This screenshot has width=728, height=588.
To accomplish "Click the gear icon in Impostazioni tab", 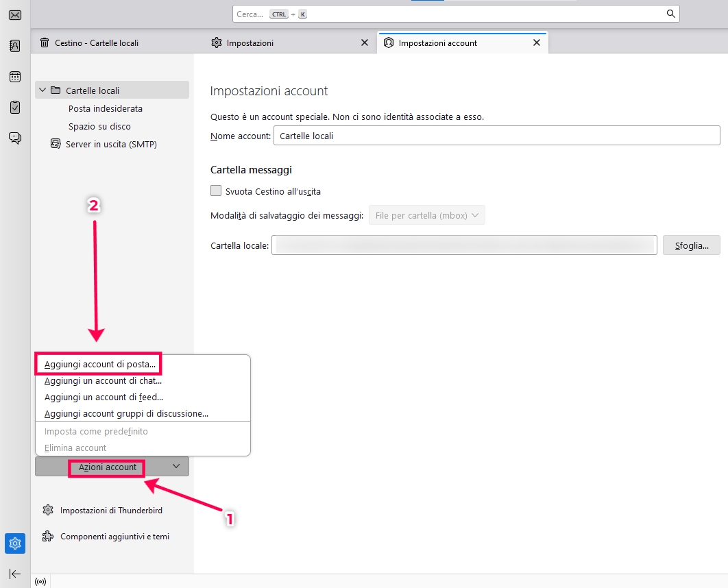I will (217, 42).
